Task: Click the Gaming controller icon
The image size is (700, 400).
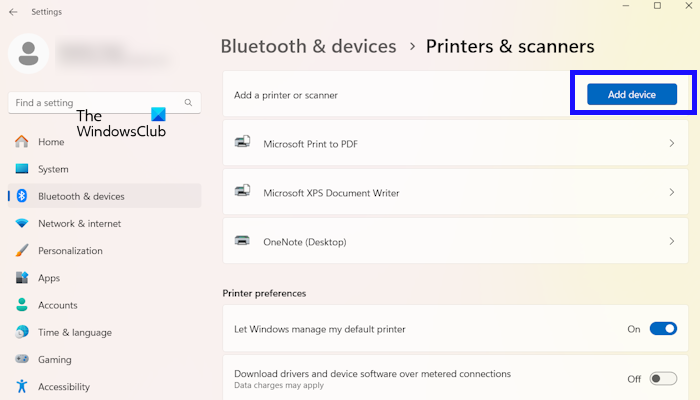Action: 21,359
